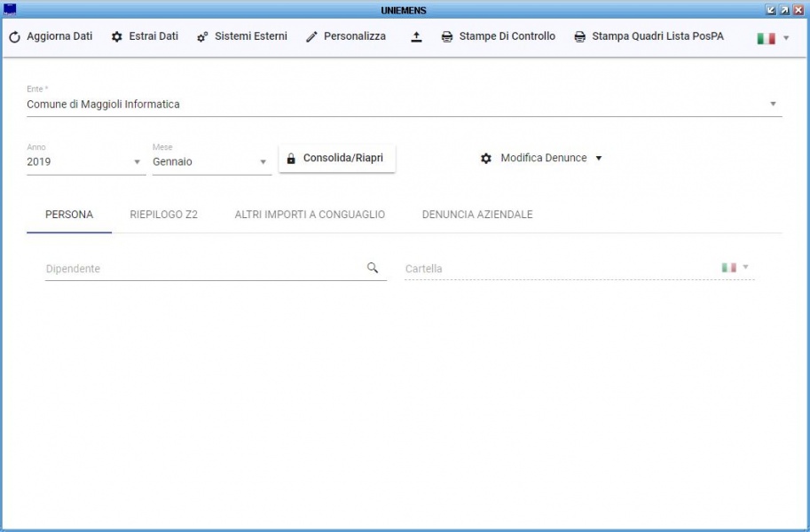Open the Anno year dropdown
Screen dimensions: 810x532
click(137, 161)
